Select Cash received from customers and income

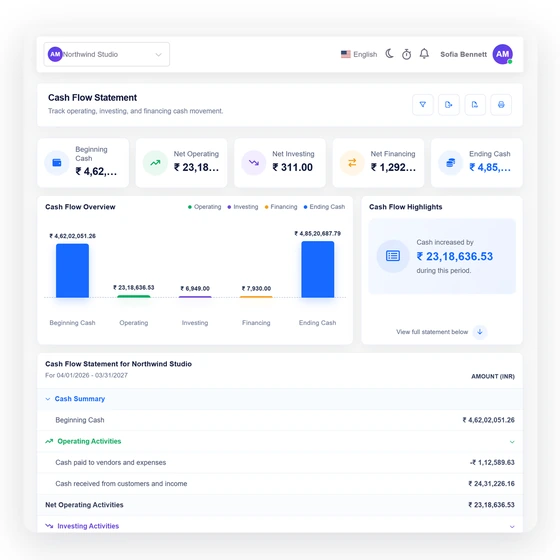pyautogui.click(x=280, y=484)
